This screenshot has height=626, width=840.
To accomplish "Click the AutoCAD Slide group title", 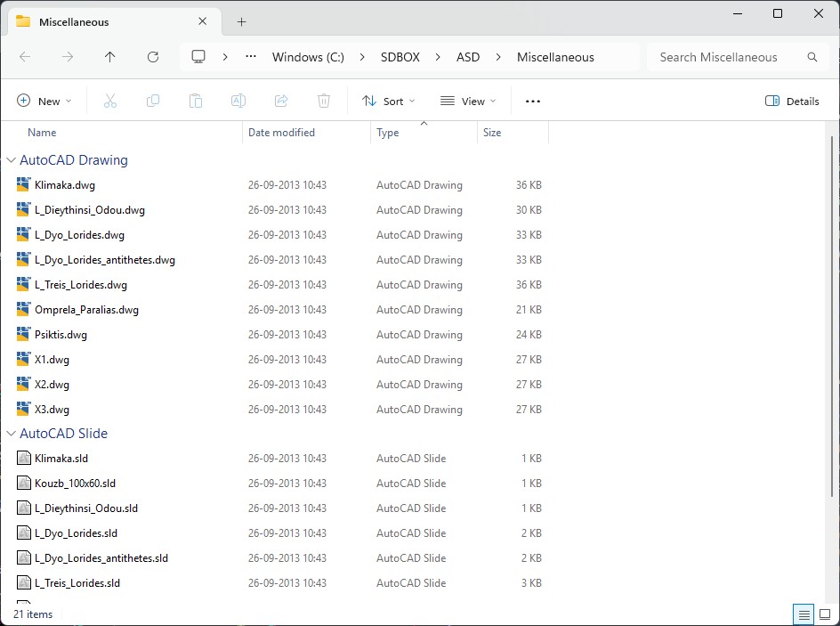I will pyautogui.click(x=63, y=434).
